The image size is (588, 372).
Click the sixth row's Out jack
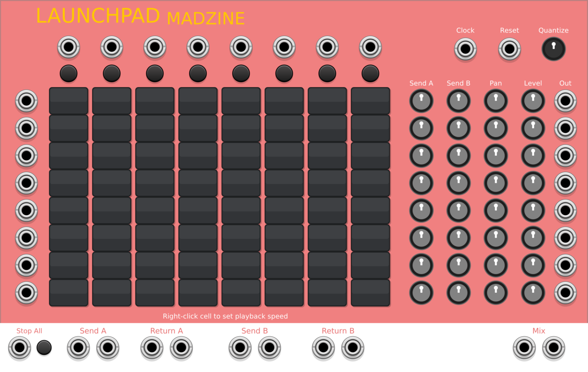565,238
